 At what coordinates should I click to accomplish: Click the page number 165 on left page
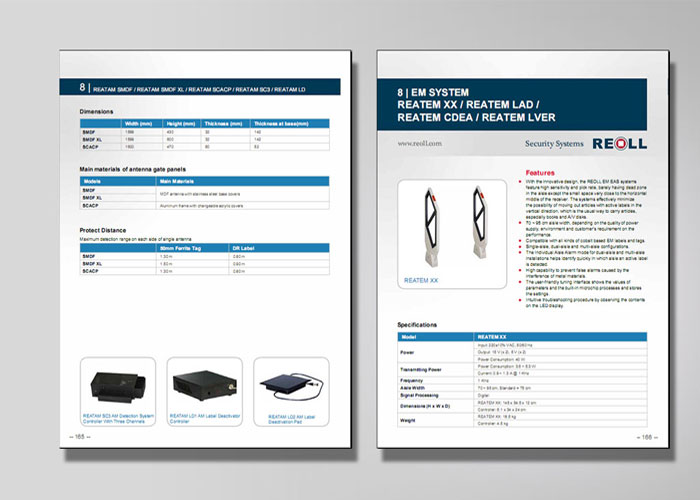pos(80,437)
